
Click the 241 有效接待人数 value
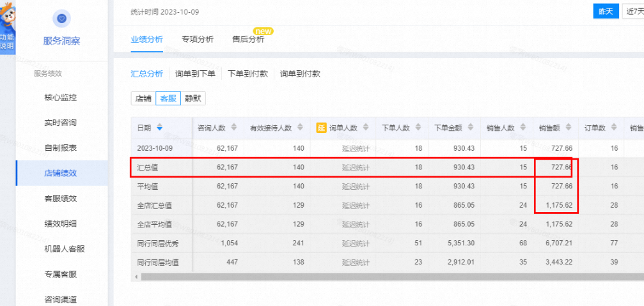(298, 243)
